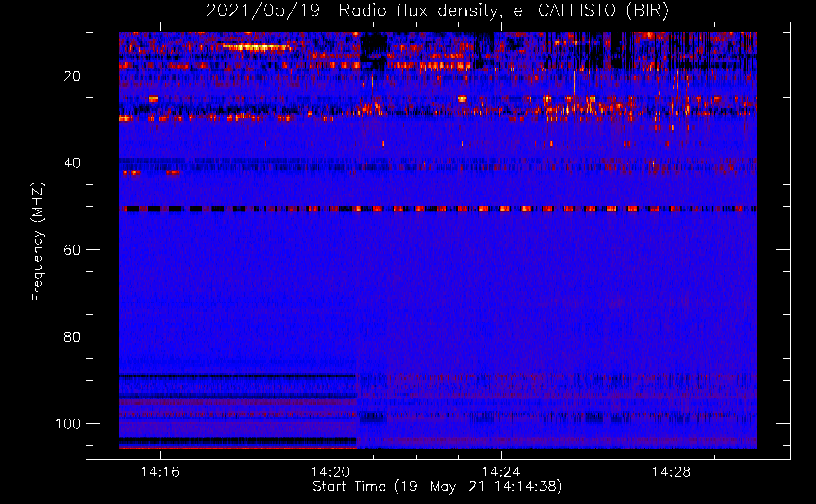Click the 'Start Time (19-May-21 14:14:38)' label
This screenshot has width=816, height=504.
click(x=437, y=487)
